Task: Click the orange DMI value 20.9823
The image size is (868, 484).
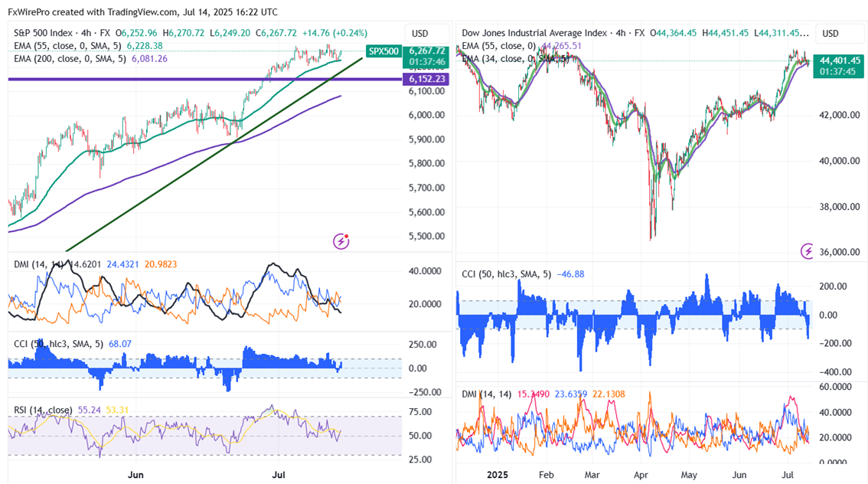Action: tap(161, 265)
